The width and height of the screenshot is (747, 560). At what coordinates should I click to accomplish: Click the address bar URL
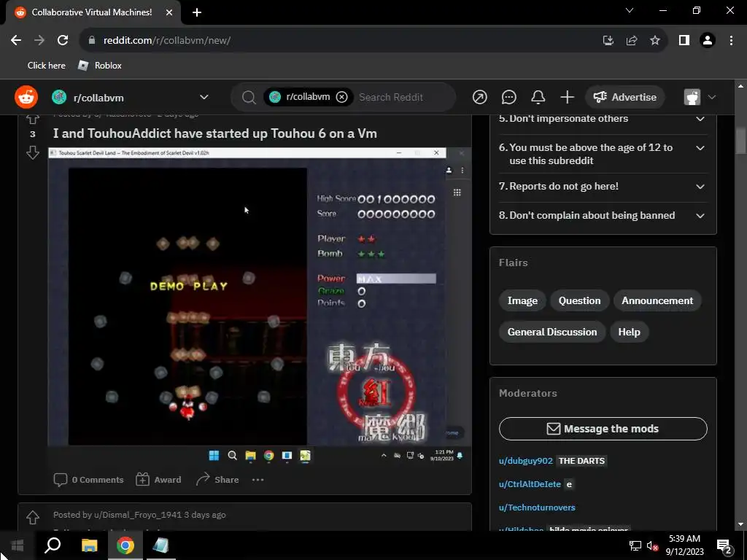[x=167, y=41]
